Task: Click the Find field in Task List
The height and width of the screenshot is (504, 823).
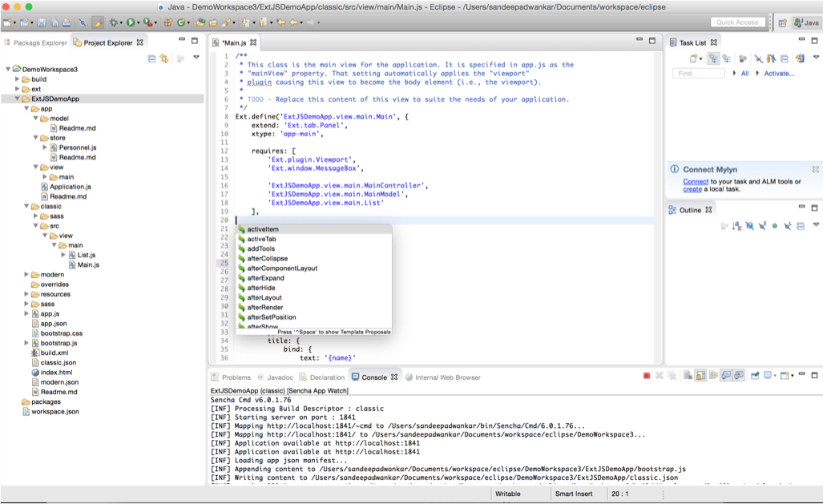Action: (699, 74)
